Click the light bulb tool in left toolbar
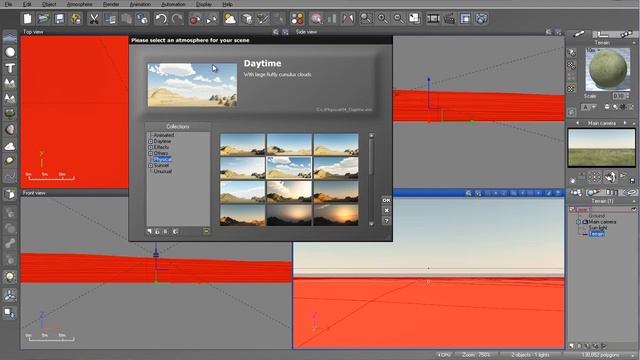640x360 pixels. click(10, 277)
